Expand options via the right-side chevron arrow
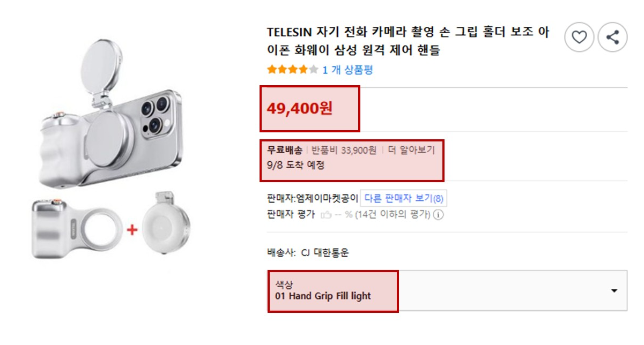This screenshot has width=644, height=345. coord(614,291)
